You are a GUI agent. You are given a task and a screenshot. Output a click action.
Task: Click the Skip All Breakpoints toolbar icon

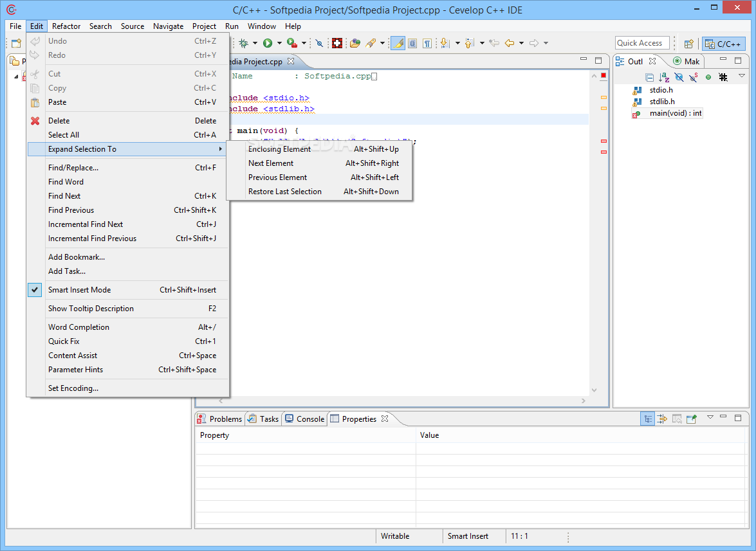click(318, 43)
